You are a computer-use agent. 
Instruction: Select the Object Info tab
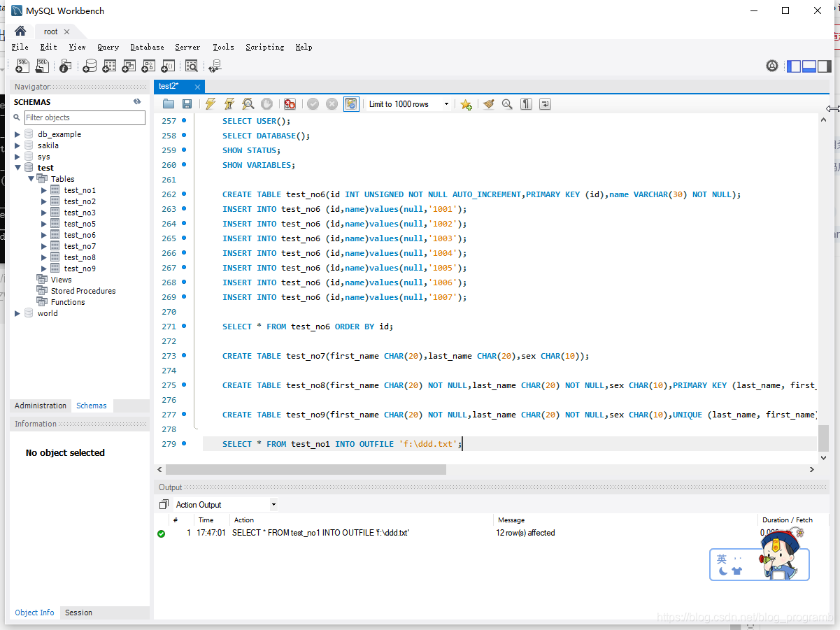[x=34, y=613]
